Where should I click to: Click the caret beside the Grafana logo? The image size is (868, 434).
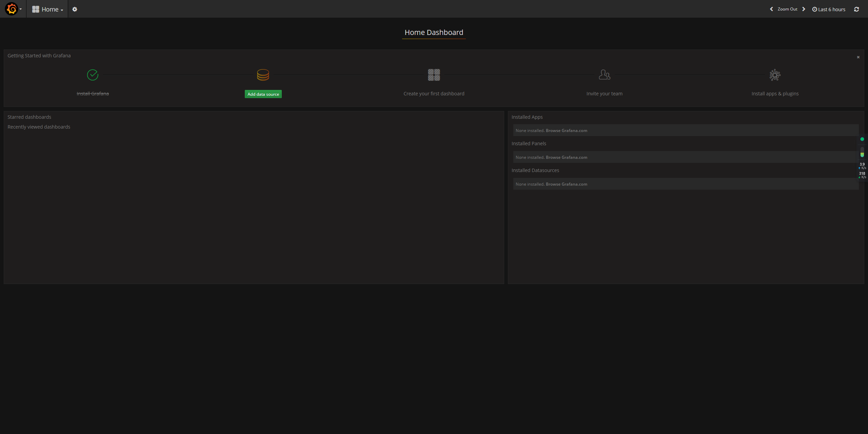coord(21,9)
